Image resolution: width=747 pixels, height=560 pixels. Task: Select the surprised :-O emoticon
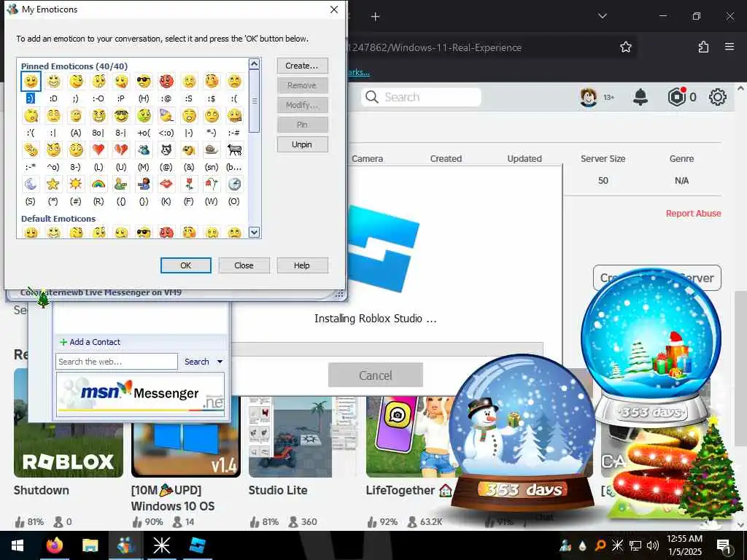[98, 82]
